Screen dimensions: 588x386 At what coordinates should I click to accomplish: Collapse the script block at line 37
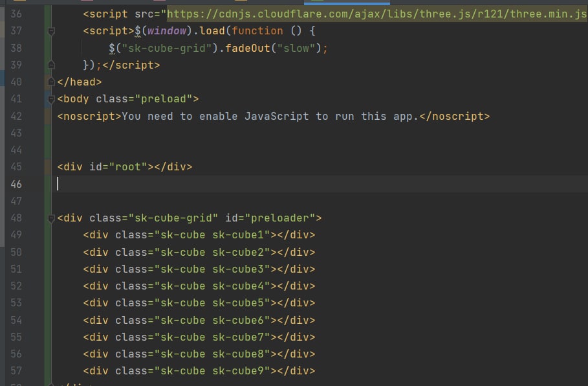click(x=51, y=31)
